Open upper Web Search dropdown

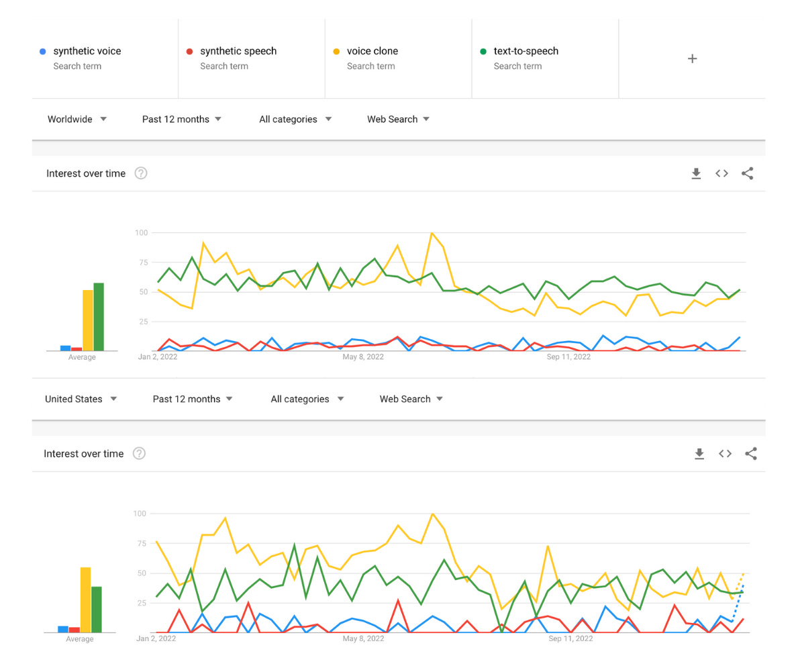[x=399, y=119]
